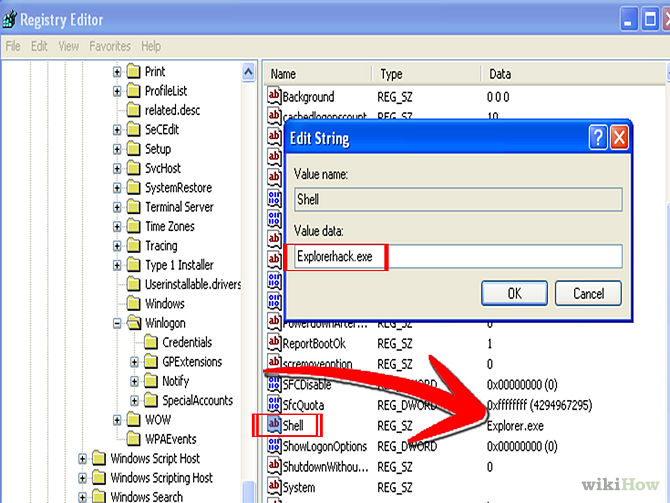Collapse the Winlogon key
The image size is (670, 503).
click(x=117, y=324)
